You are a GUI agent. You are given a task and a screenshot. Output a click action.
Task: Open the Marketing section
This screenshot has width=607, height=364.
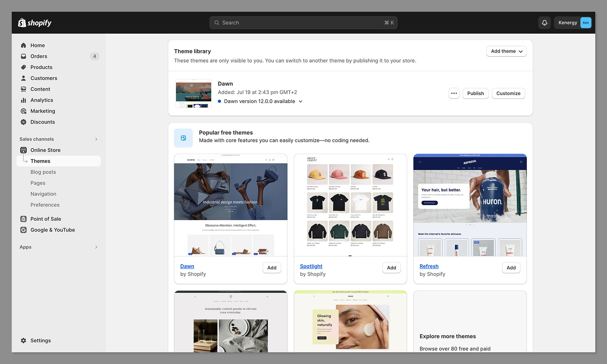42,111
